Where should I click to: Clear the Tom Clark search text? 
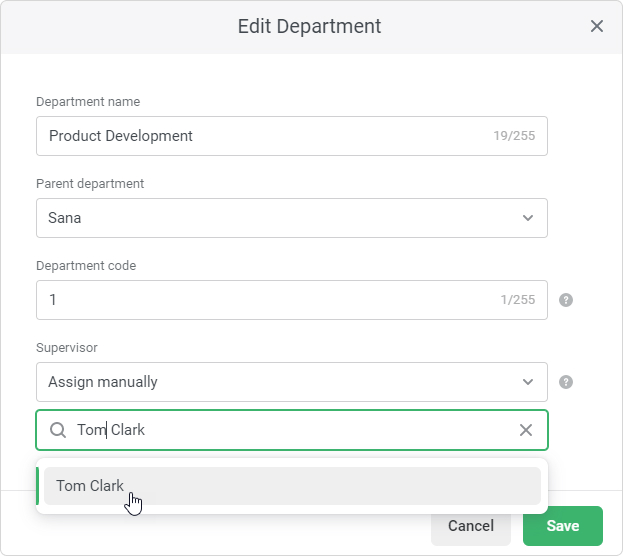click(526, 430)
